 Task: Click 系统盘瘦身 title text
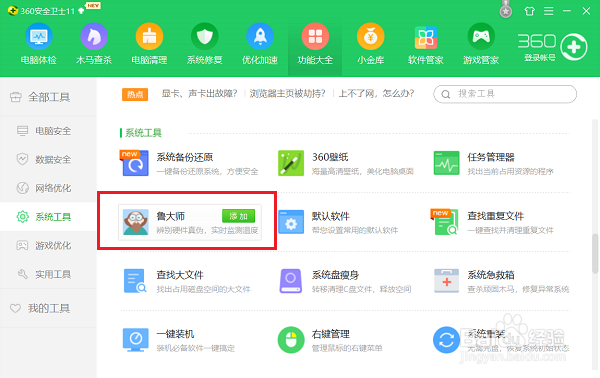click(x=336, y=275)
